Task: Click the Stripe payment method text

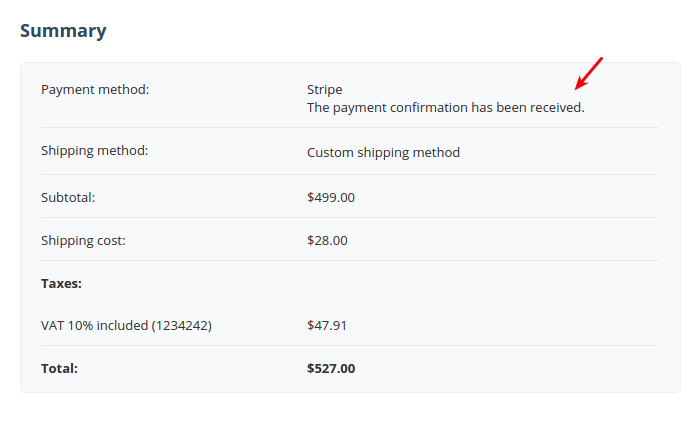Action: click(x=324, y=90)
